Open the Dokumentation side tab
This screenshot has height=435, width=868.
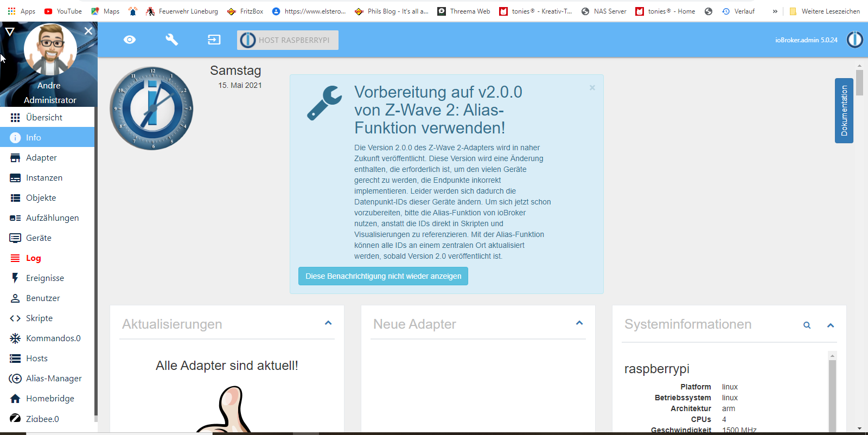coord(844,111)
